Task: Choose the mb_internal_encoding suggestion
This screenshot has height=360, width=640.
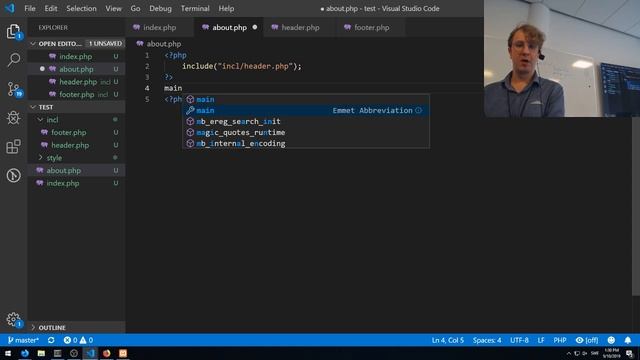Action: point(305,143)
